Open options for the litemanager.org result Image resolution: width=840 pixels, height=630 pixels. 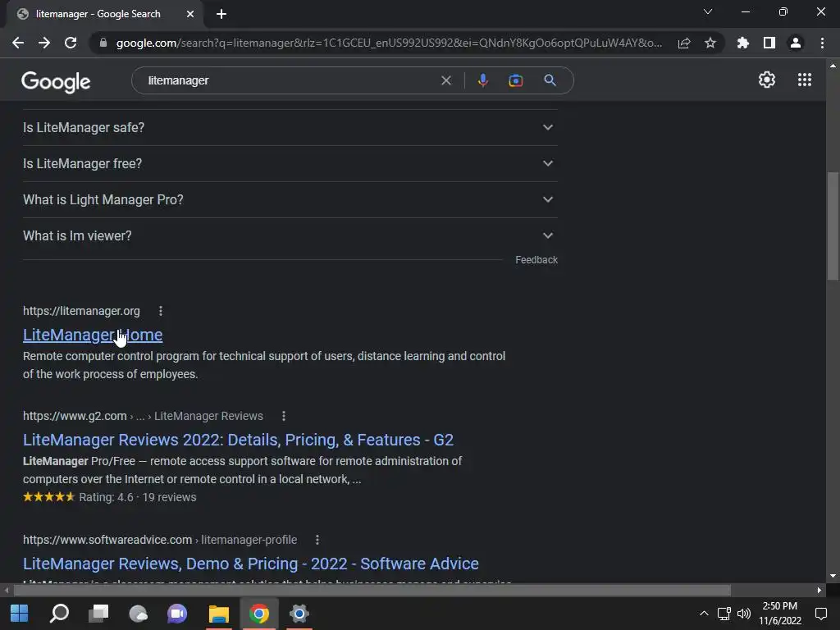tap(161, 311)
